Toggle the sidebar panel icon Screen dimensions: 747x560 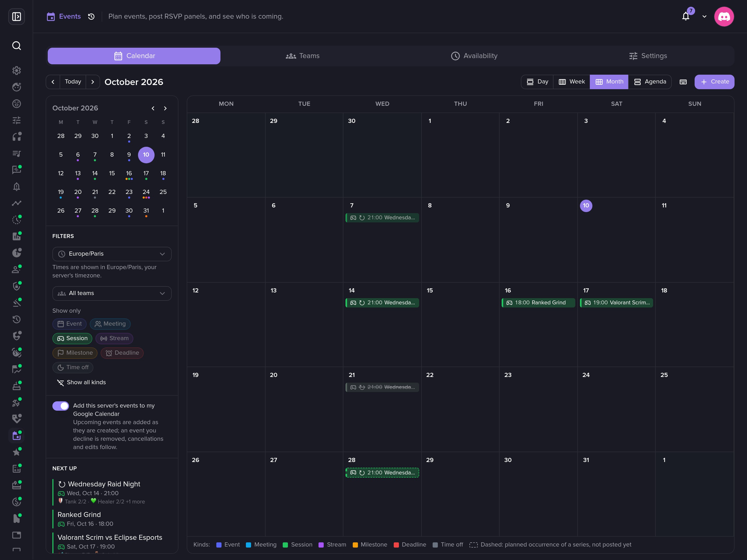coord(17,17)
